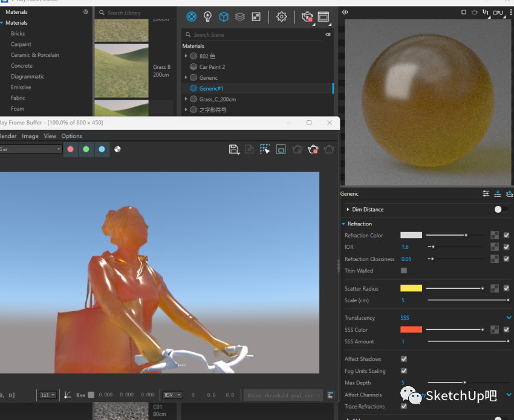Select the Bricks library category

pos(18,33)
